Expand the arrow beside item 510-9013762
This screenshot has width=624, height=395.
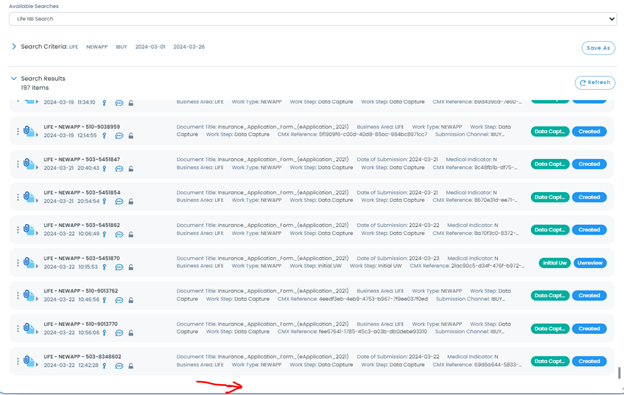(x=37, y=299)
